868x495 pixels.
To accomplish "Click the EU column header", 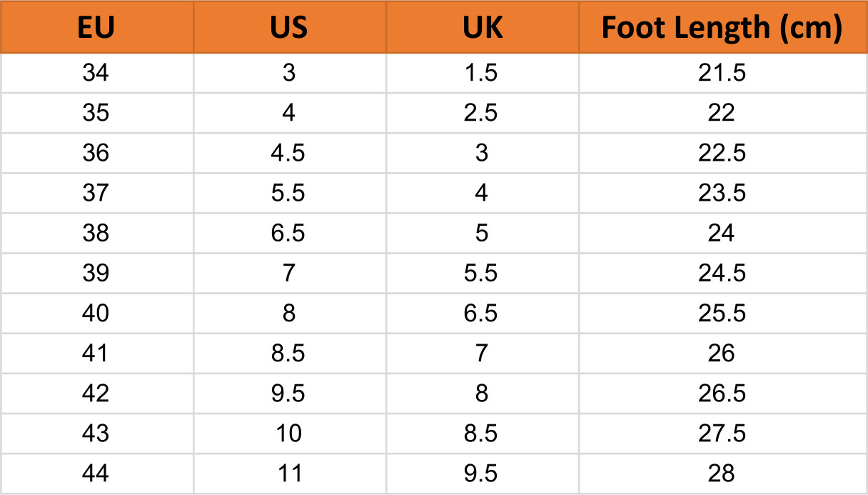I will click(x=96, y=27).
